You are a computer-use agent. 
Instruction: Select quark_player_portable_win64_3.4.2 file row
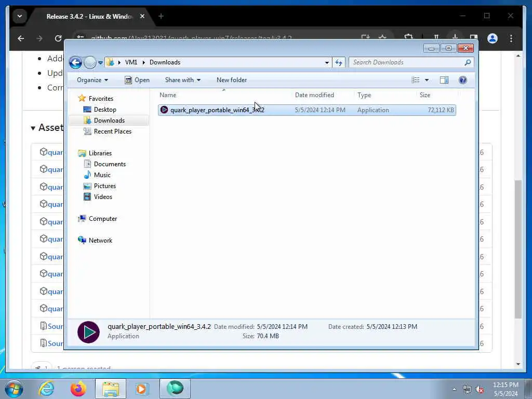coord(307,110)
